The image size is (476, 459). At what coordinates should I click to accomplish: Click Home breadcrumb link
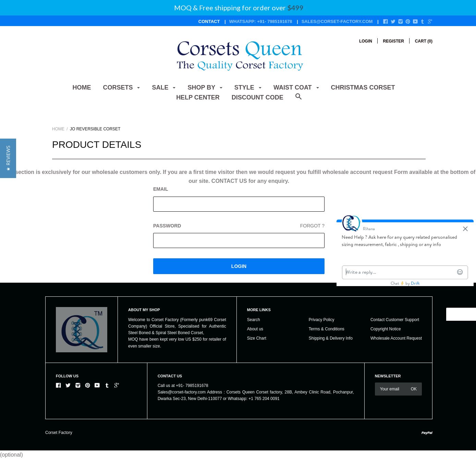pyautogui.click(x=58, y=129)
